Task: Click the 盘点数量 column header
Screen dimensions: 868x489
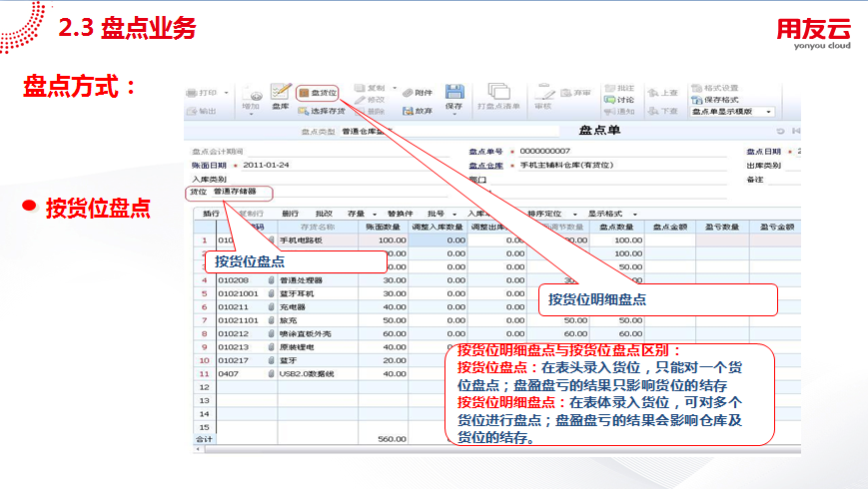Action: pos(616,227)
